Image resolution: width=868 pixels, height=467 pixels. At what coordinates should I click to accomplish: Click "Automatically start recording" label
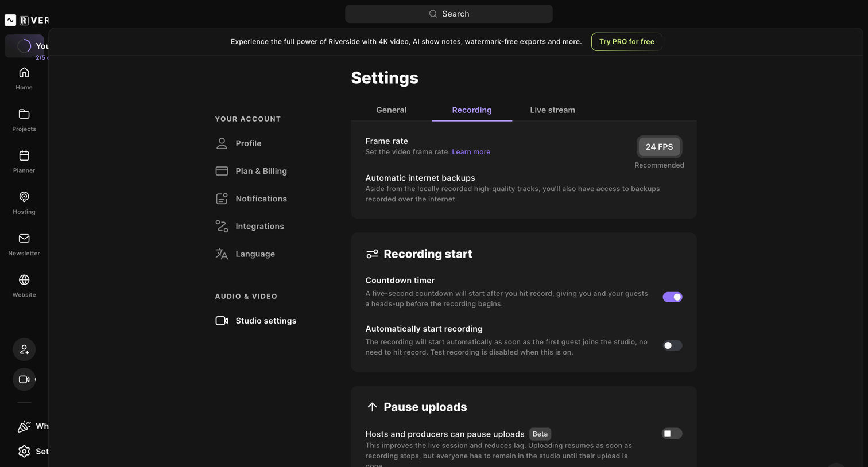424,329
